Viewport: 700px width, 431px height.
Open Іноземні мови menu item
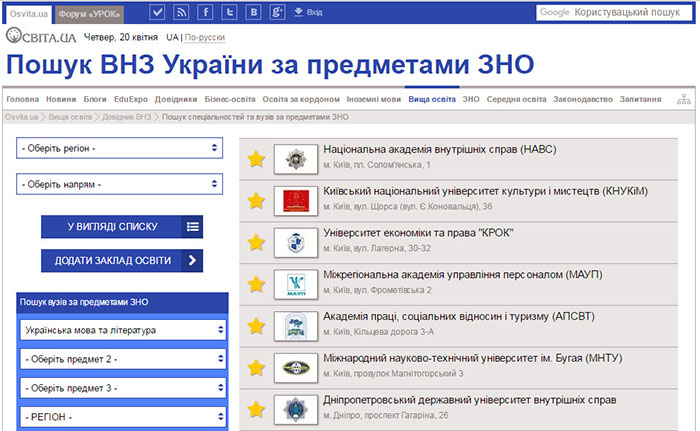pos(374,99)
